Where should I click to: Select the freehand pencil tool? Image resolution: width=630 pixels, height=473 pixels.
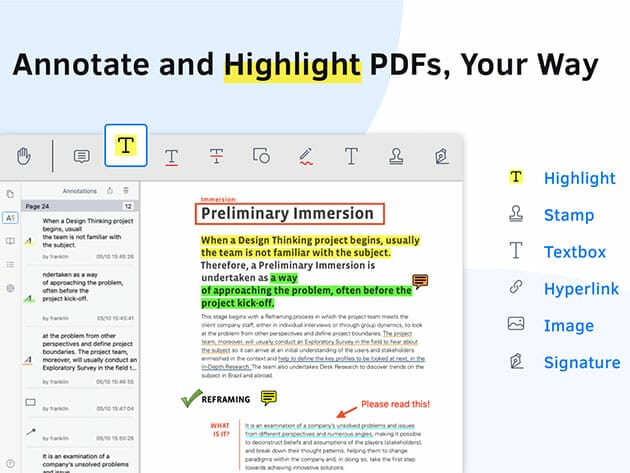(x=306, y=156)
